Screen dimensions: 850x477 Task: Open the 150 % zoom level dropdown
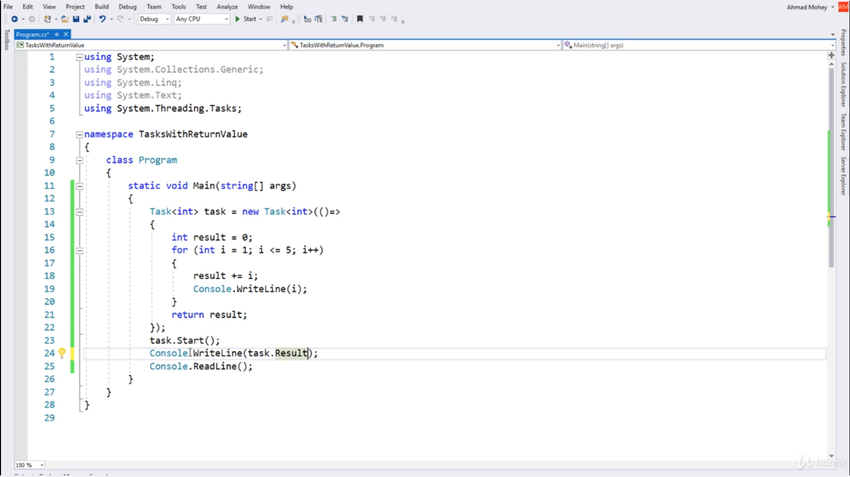pos(29,465)
